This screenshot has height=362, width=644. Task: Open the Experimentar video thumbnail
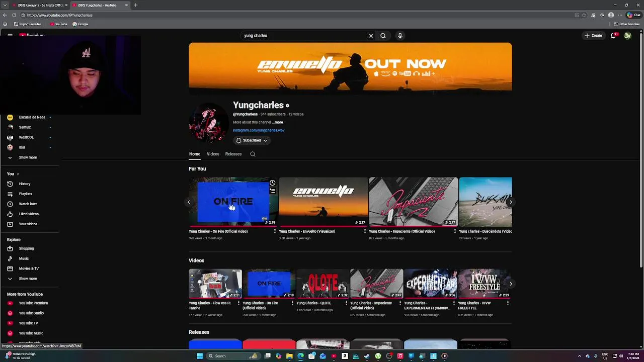click(430, 284)
